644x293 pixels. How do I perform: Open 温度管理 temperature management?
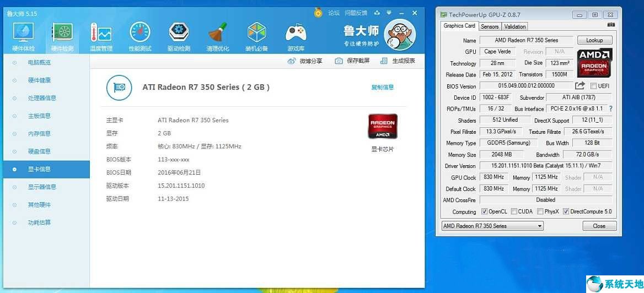(x=101, y=32)
